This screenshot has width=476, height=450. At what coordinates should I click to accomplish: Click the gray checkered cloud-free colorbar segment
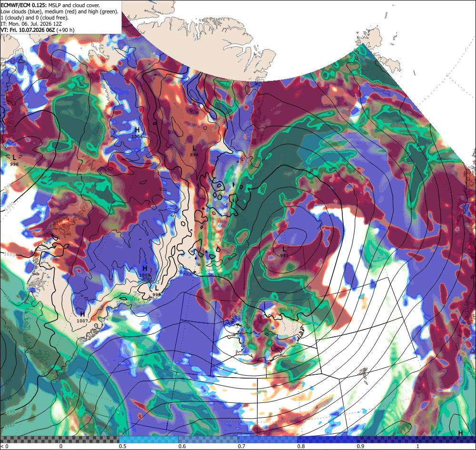coord(59,440)
